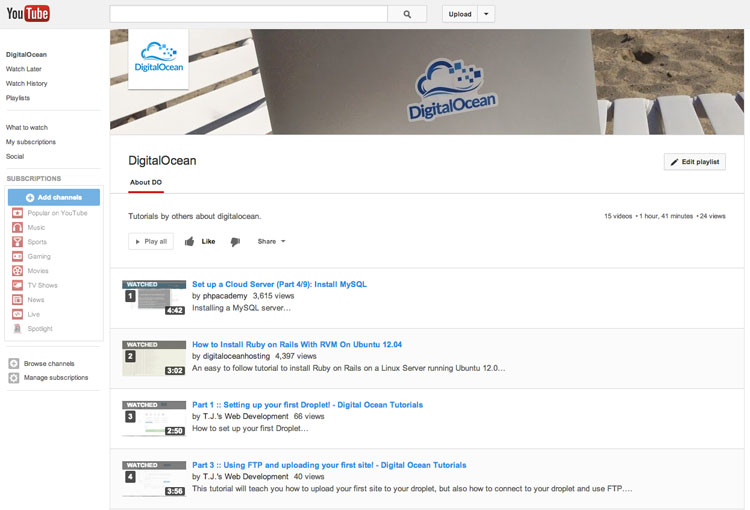Click the Music channel icon in sidebar
The image size is (750, 510).
(16, 227)
